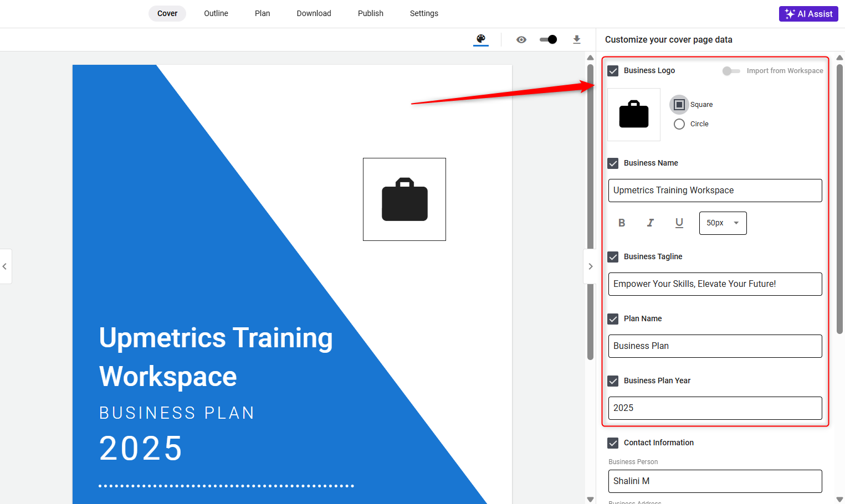
Task: Click the Business Plan Year field
Action: coord(715,408)
